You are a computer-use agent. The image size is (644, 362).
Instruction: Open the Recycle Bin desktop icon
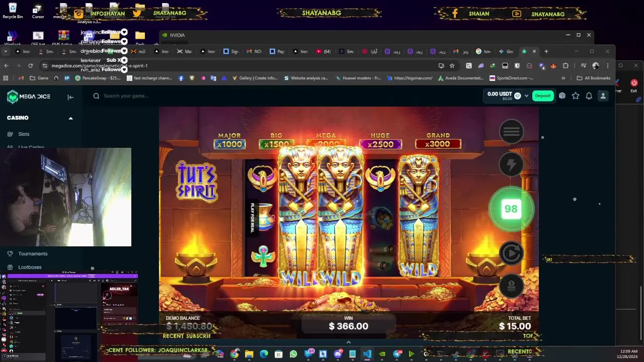pos(13,10)
